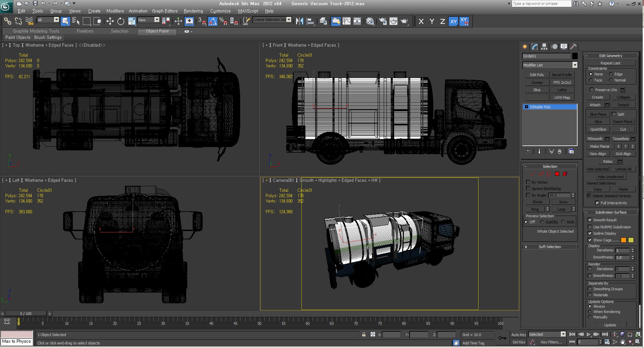This screenshot has width=644, height=348.
Task: Select Element sub-object level icon
Action: tap(565, 174)
